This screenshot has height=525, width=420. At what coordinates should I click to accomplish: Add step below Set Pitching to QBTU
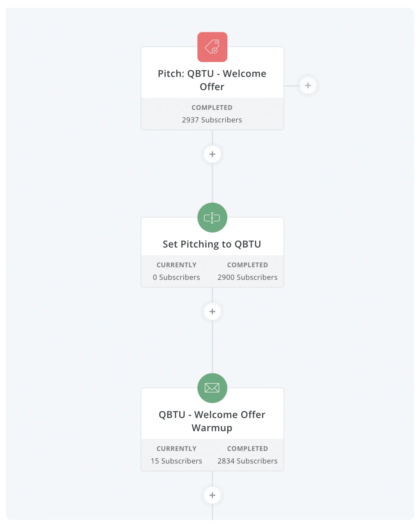click(212, 311)
